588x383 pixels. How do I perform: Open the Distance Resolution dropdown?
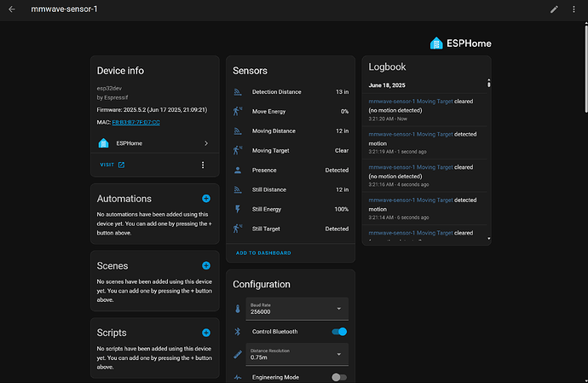[297, 354]
